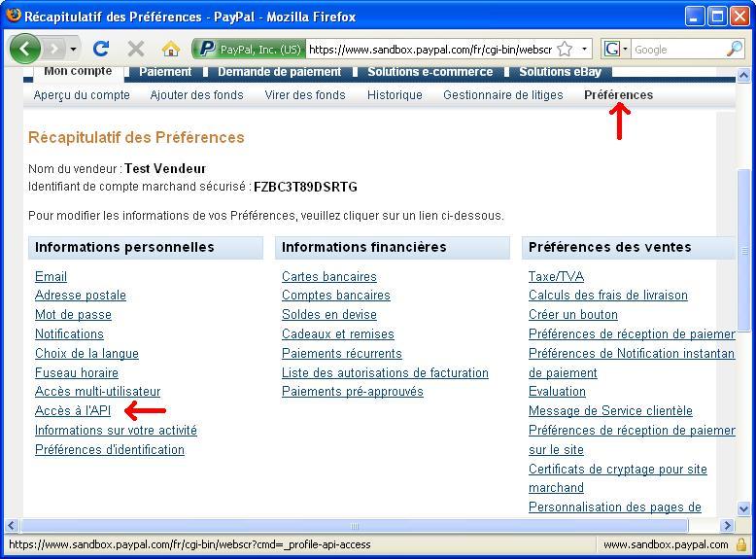
Task: Open Fuseau horaire link
Action: pos(77,372)
